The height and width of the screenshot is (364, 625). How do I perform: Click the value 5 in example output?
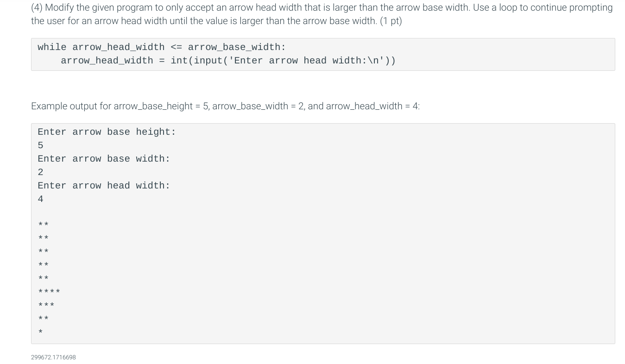pyautogui.click(x=40, y=145)
